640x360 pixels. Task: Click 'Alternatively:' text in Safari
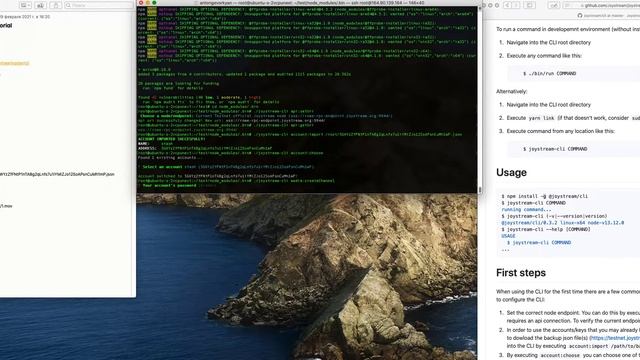(511, 91)
